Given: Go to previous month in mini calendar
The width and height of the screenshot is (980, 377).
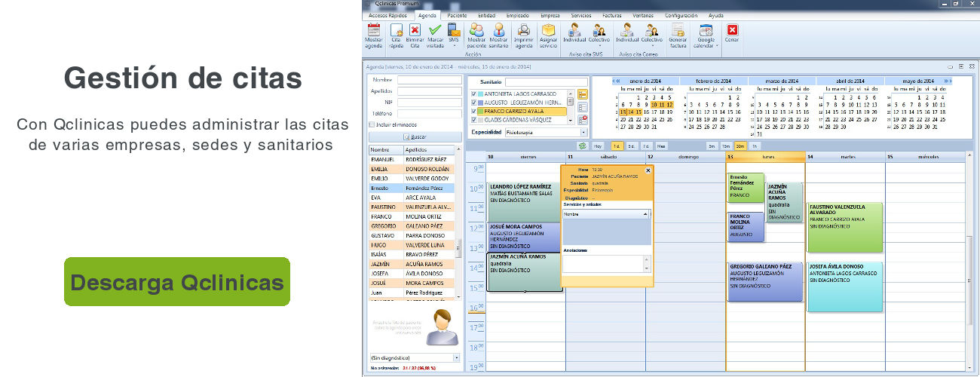Looking at the screenshot, I should (615, 81).
